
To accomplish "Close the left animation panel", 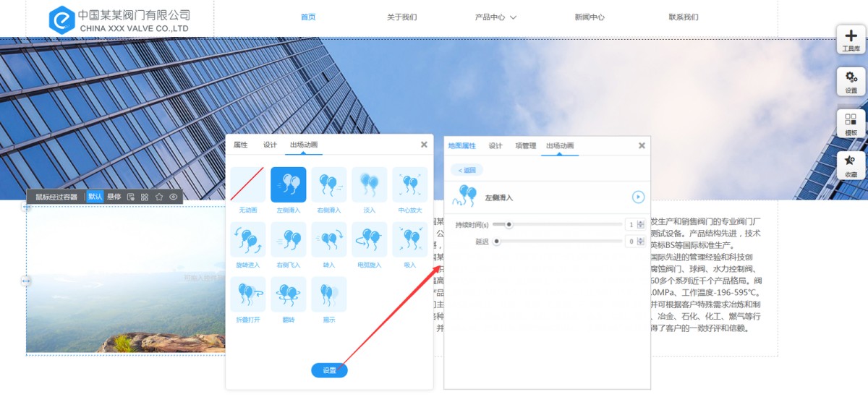I will tap(424, 145).
